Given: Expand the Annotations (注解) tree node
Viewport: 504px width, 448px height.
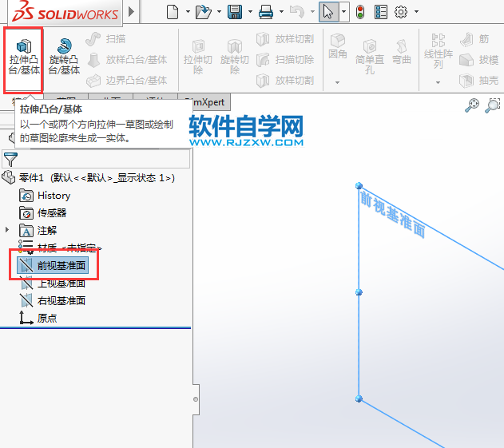Looking at the screenshot, I should [x=6, y=230].
